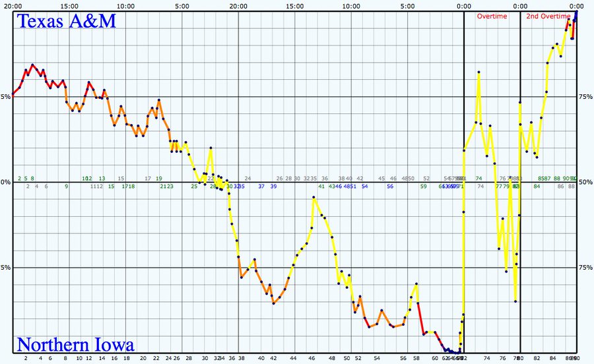Click the gray 52 score label at midline
The width and height of the screenshot is (594, 364).
(426, 178)
